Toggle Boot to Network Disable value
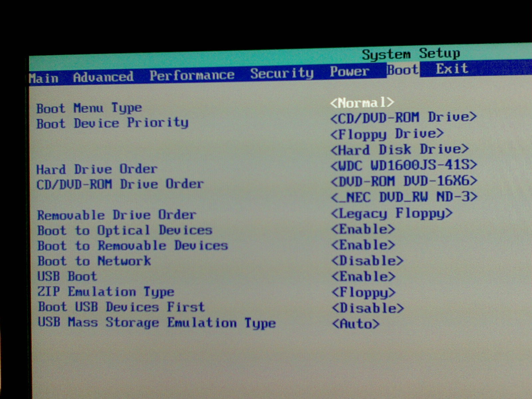 pyautogui.click(x=367, y=261)
